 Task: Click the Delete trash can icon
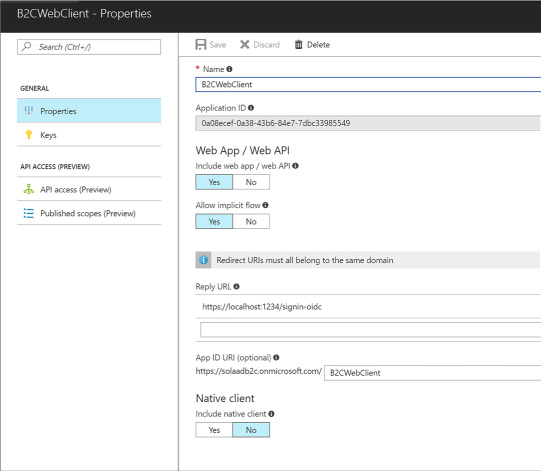point(298,45)
